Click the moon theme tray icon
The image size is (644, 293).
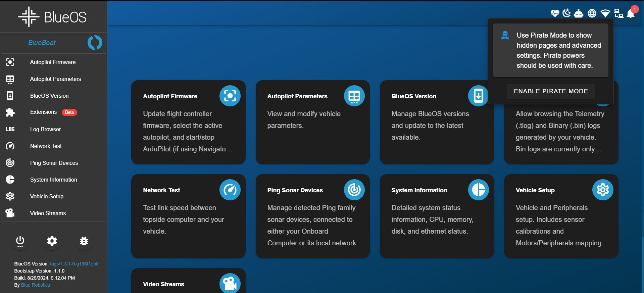[x=566, y=13]
